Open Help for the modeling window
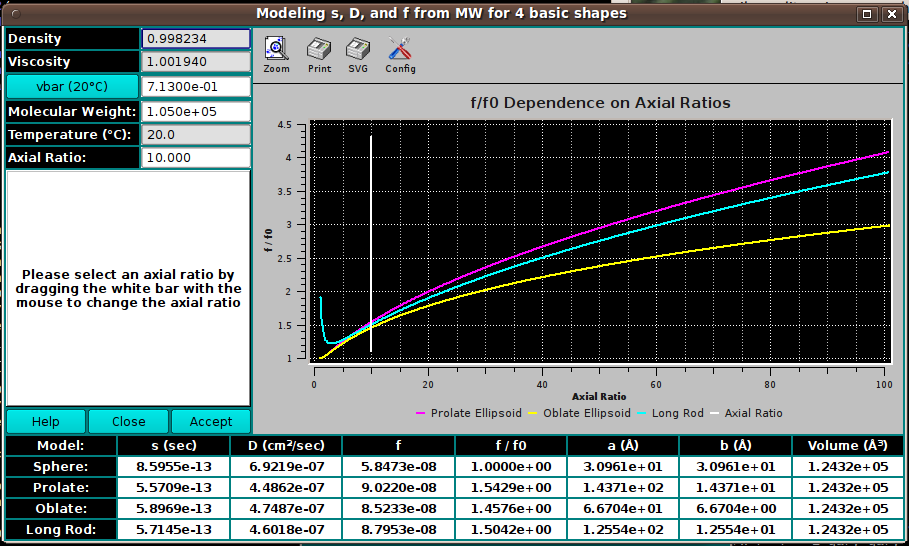This screenshot has width=909, height=546. point(46,421)
